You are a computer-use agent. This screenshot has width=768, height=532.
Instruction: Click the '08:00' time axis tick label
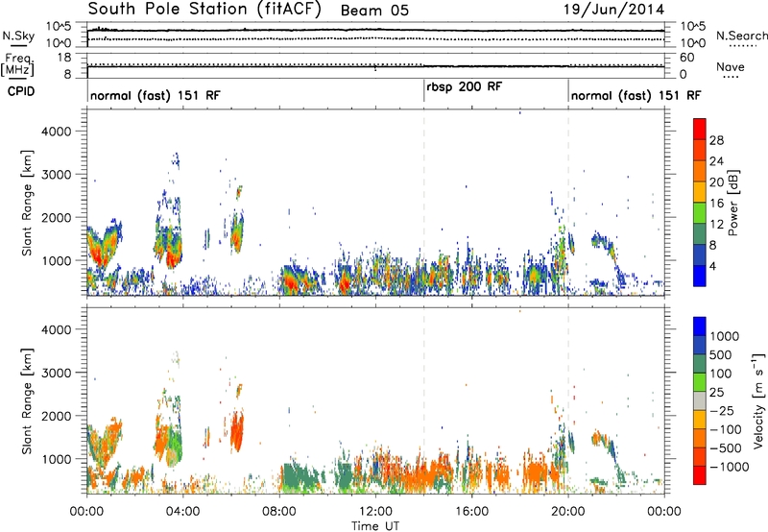coord(279,512)
